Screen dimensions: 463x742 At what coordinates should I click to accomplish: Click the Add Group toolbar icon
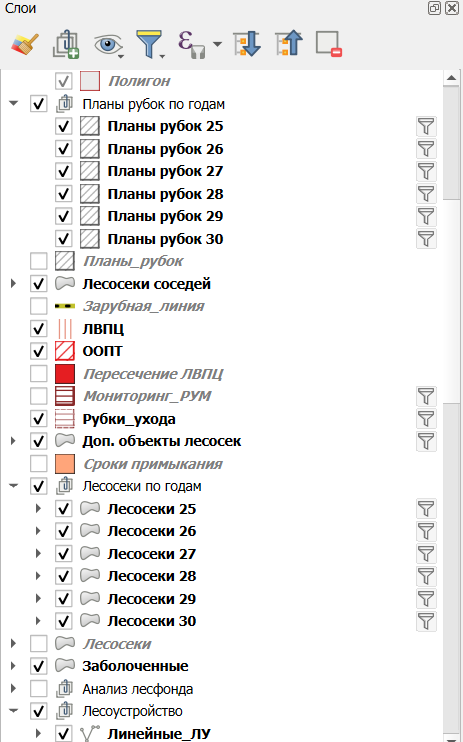click(x=65, y=44)
